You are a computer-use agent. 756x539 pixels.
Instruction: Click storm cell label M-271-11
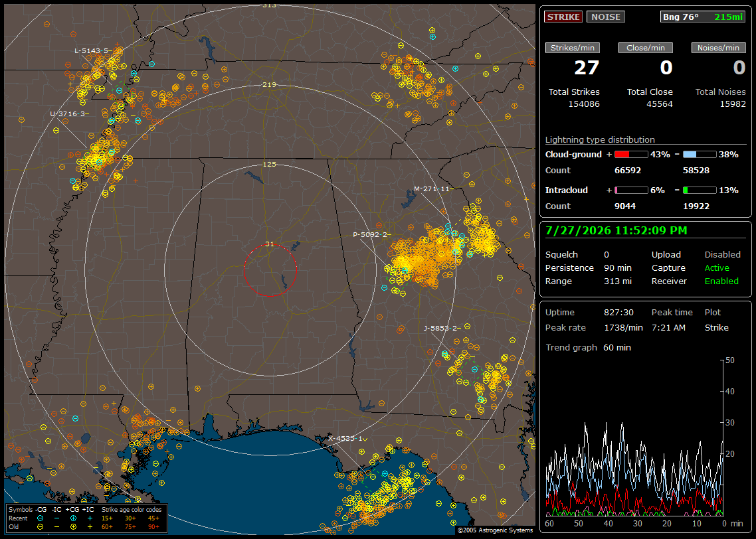click(433, 189)
